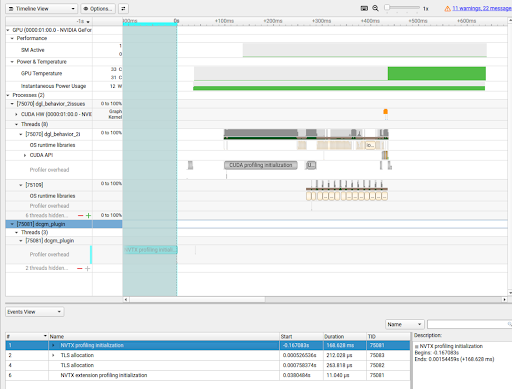Collapse the [75070] dgl_behavior_2issues process

click(x=12, y=104)
